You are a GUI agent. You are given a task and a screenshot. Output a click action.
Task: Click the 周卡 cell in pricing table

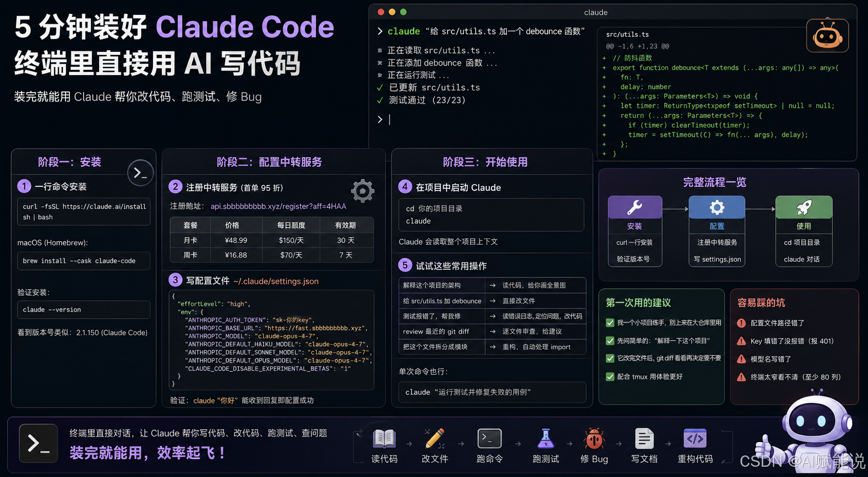coord(190,255)
